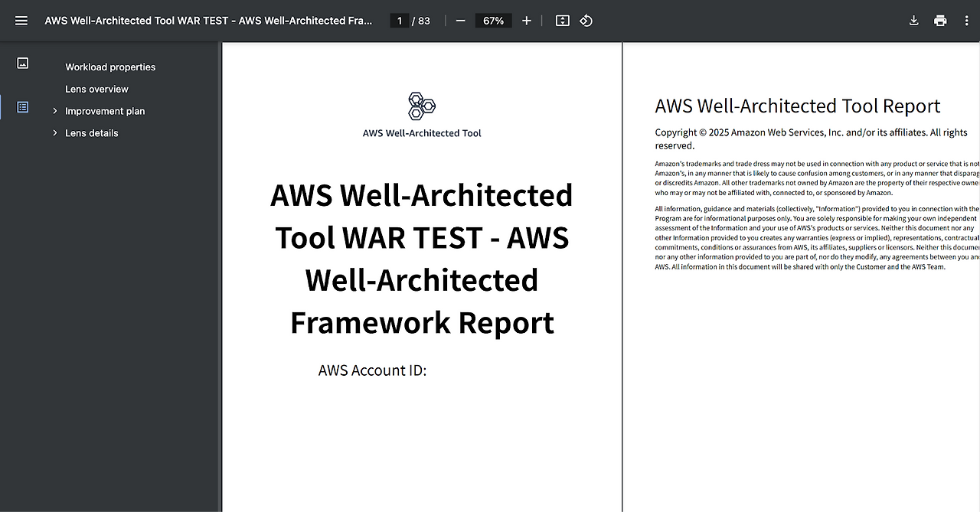Click the 67% zoom level field
The height and width of the screenshot is (512, 980).
[x=494, y=21]
